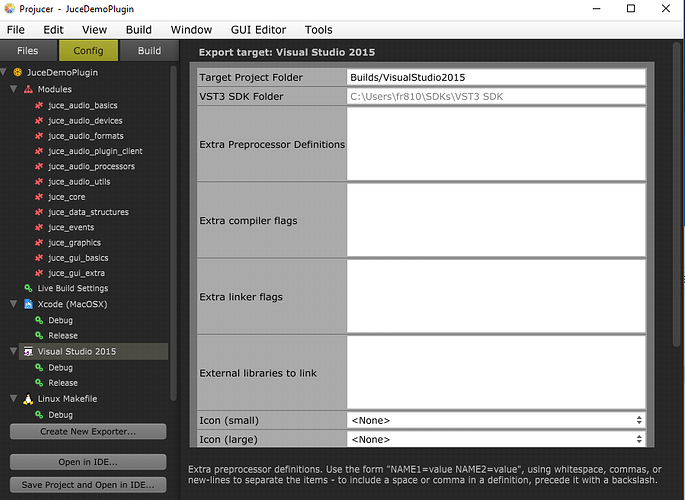Click the settings panel vertical scrollbar
The height and width of the screenshot is (500, 685).
coord(676,194)
